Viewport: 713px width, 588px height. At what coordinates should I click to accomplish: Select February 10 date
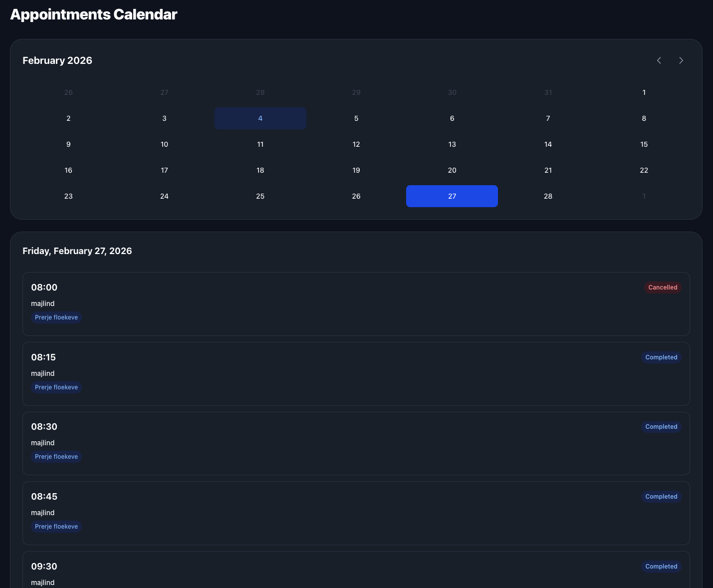pyautogui.click(x=164, y=144)
